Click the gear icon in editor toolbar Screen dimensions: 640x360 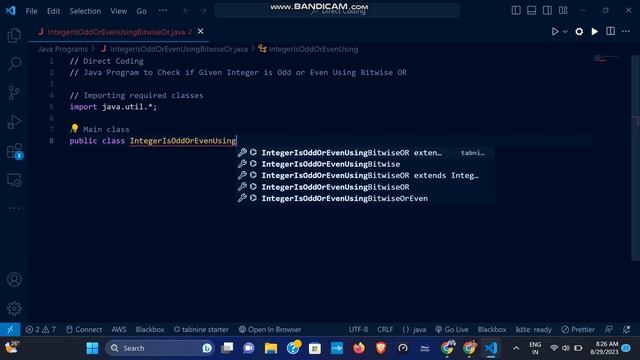point(579,31)
